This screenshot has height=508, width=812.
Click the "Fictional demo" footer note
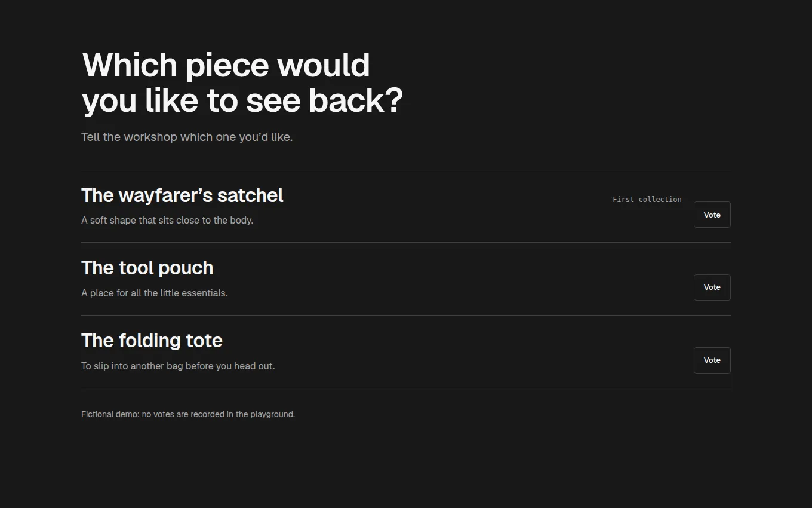[188, 414]
